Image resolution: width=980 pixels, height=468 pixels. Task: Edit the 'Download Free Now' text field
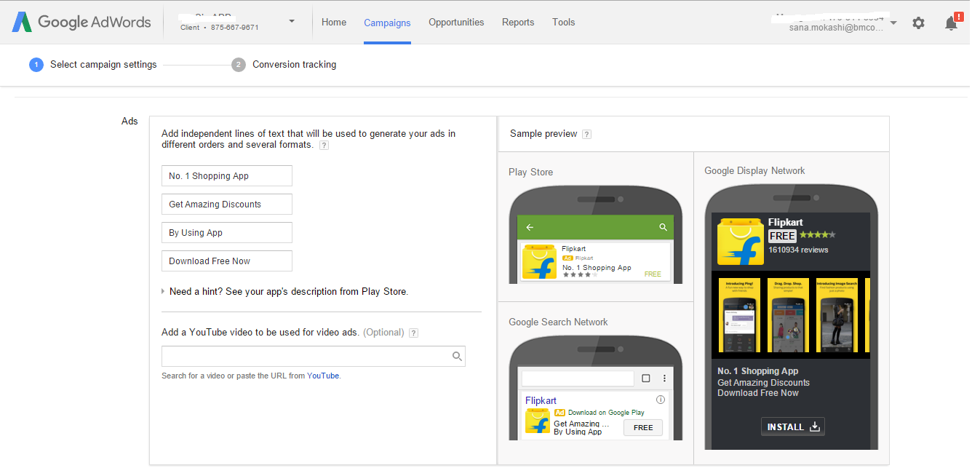[227, 261]
